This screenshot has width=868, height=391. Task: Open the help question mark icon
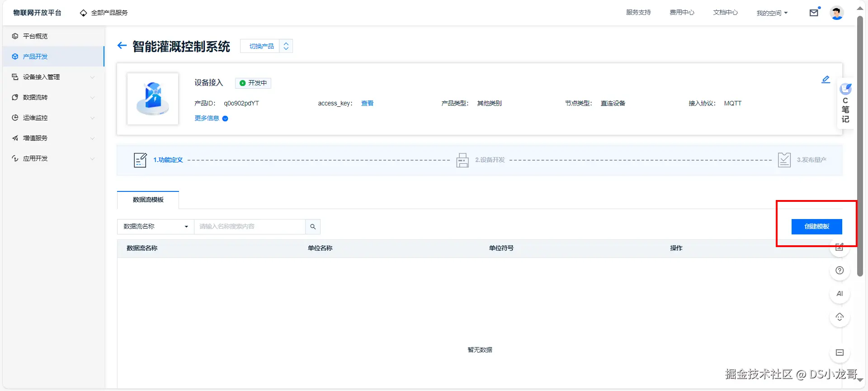click(x=840, y=271)
